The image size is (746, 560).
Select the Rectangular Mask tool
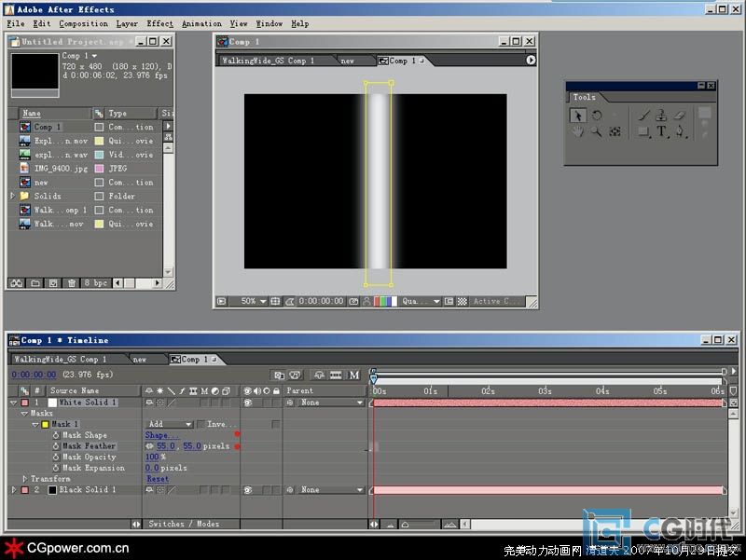(x=643, y=131)
